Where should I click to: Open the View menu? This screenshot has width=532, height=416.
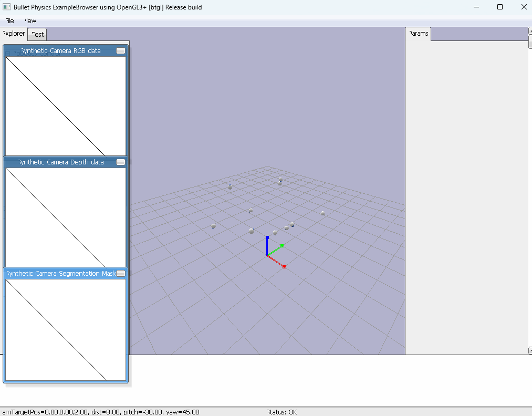point(30,21)
